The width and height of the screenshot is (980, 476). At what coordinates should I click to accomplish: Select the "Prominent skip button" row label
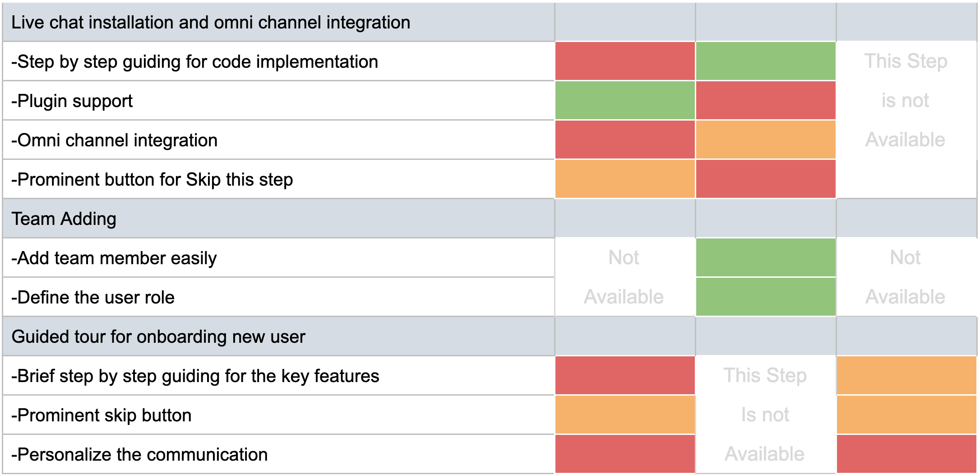pyautogui.click(x=102, y=415)
